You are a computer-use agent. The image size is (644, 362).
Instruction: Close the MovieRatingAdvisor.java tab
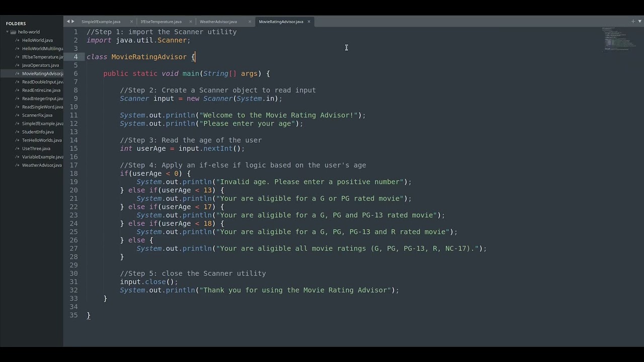pos(309,22)
